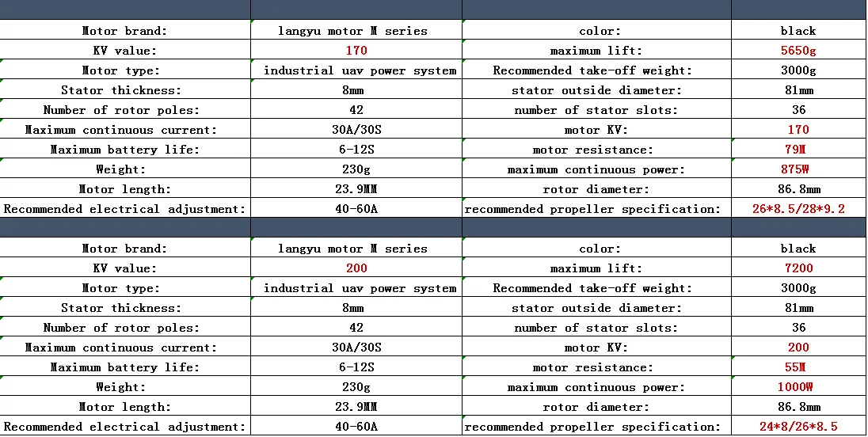Click 'Motor brand:' label in the 200 KV table
Viewport: 868px width, 437px height.
pos(124,249)
